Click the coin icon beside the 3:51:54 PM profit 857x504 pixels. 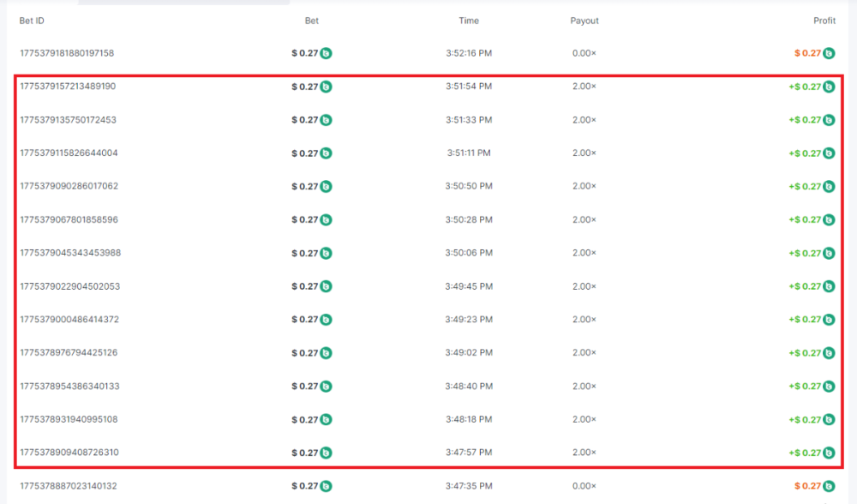coord(829,87)
